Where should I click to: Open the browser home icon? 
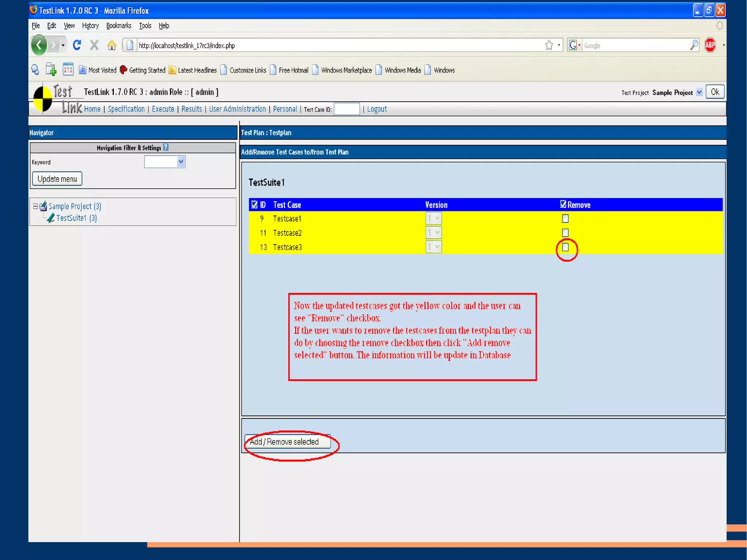click(x=112, y=45)
